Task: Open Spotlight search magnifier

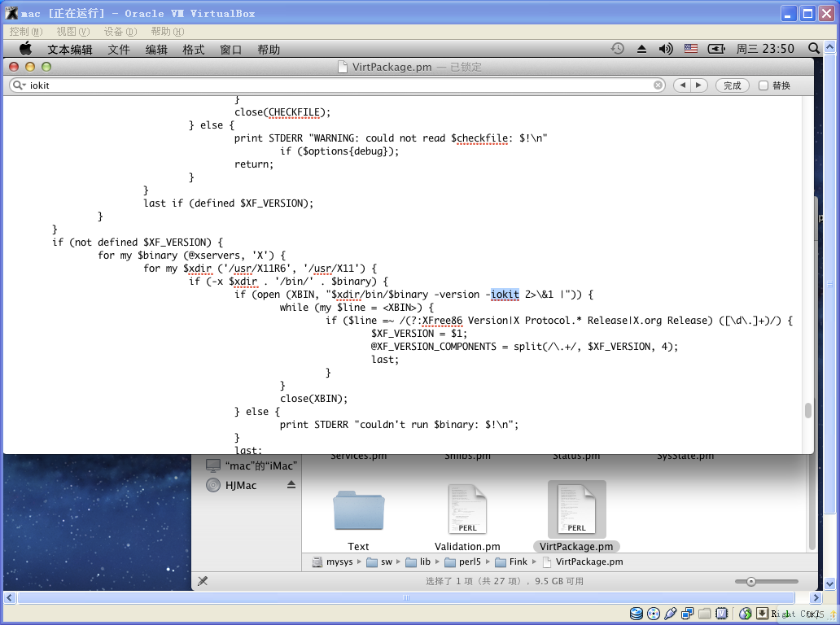Action: [814, 49]
